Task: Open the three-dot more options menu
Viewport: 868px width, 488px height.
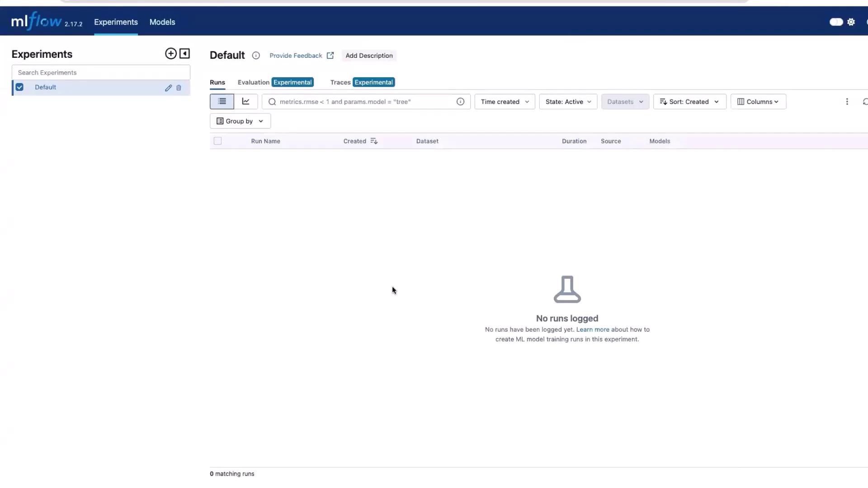Action: 847,102
